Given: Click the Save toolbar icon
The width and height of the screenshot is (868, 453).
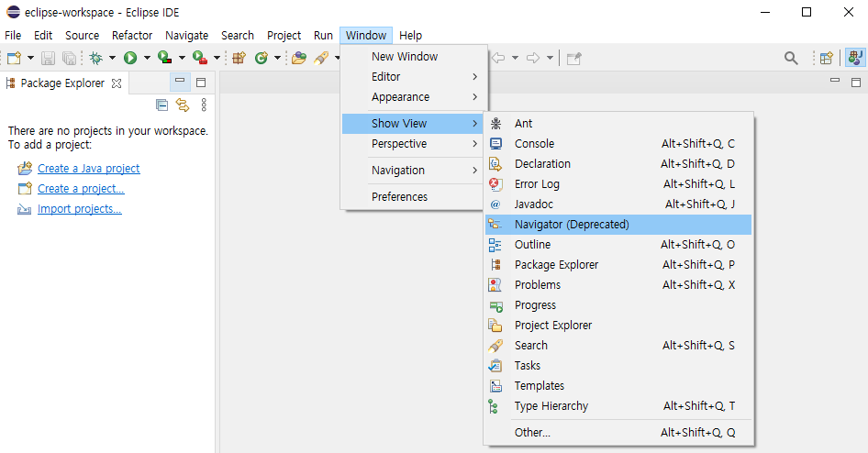Looking at the screenshot, I should point(48,58).
